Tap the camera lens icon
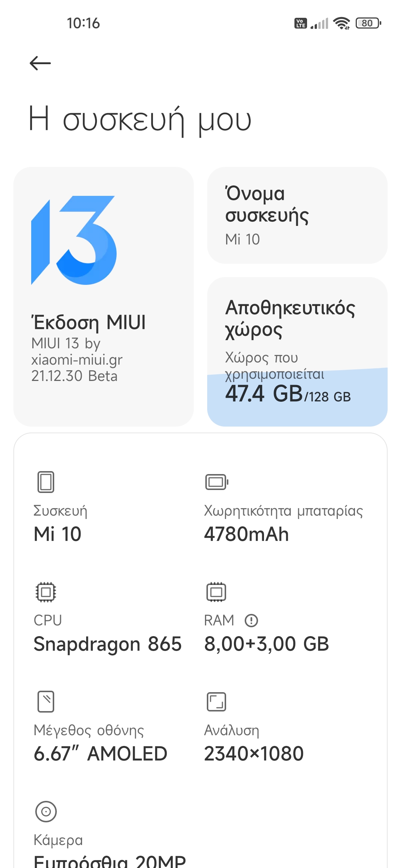The height and width of the screenshot is (868, 401). pos(46,811)
